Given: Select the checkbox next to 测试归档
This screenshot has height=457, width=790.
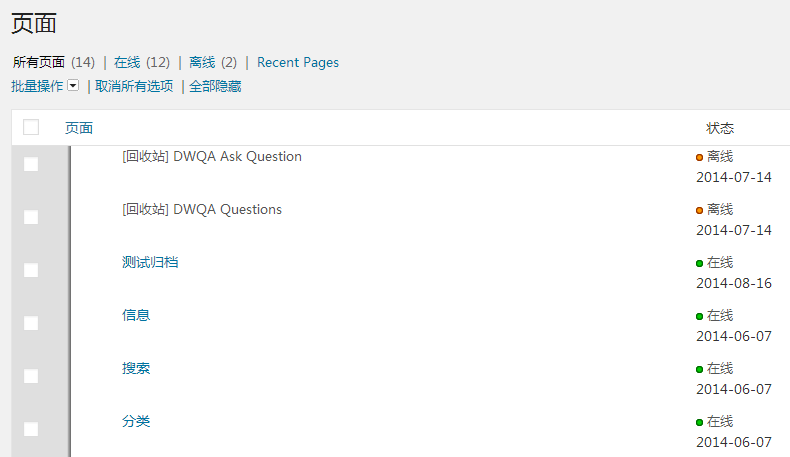Looking at the screenshot, I should coord(31,270).
